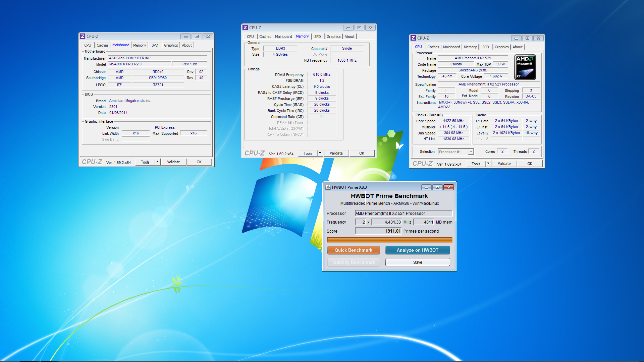
Task: Minimize the CPU-Z Mainboard window
Action: 185,36
